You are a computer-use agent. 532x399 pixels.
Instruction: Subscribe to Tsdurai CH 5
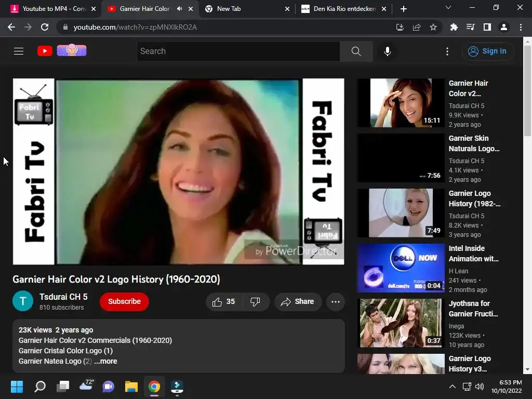124,302
